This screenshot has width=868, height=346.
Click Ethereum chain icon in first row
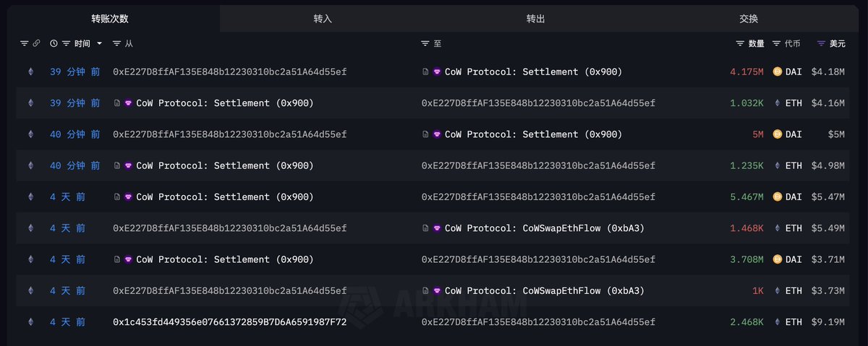click(x=30, y=72)
